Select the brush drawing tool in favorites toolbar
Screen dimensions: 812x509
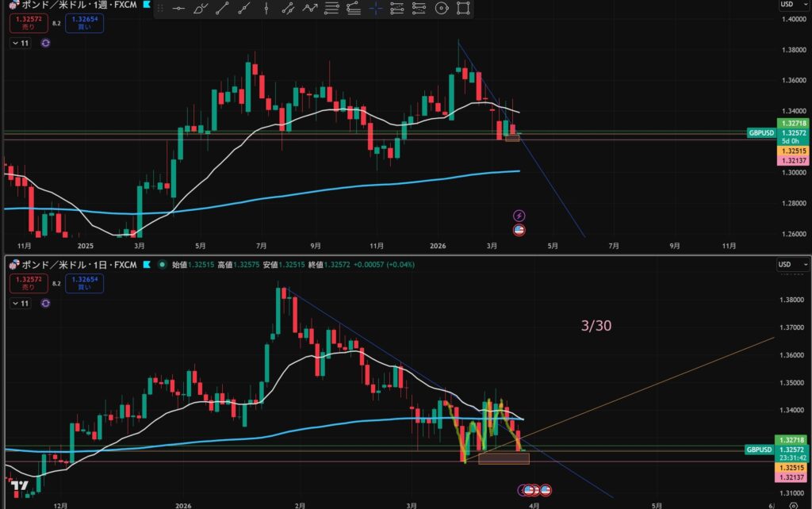point(201,9)
